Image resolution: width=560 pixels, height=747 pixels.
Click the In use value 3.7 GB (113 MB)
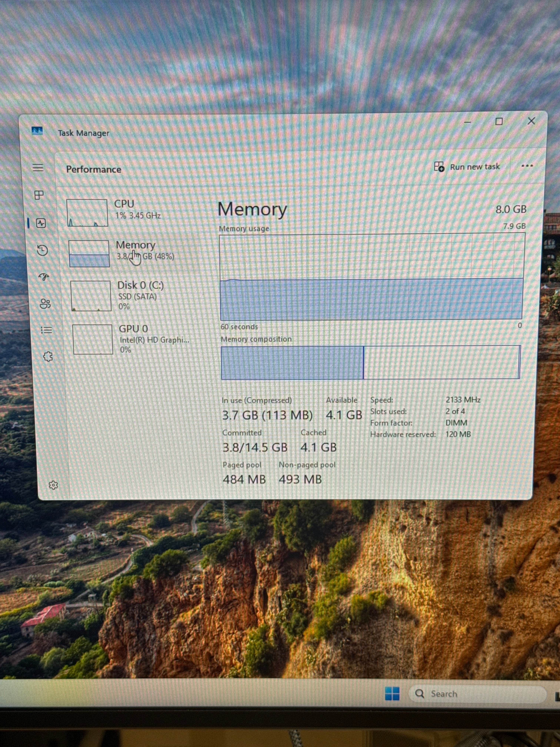click(267, 415)
